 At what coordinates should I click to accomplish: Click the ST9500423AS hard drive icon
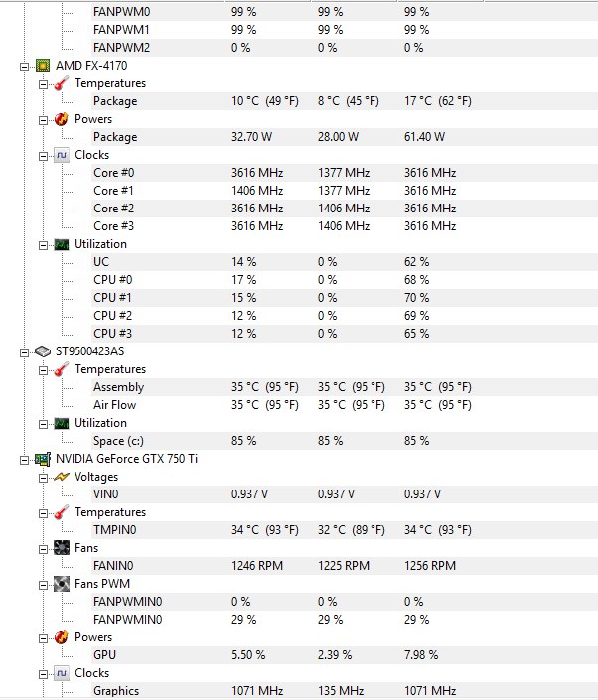click(43, 351)
